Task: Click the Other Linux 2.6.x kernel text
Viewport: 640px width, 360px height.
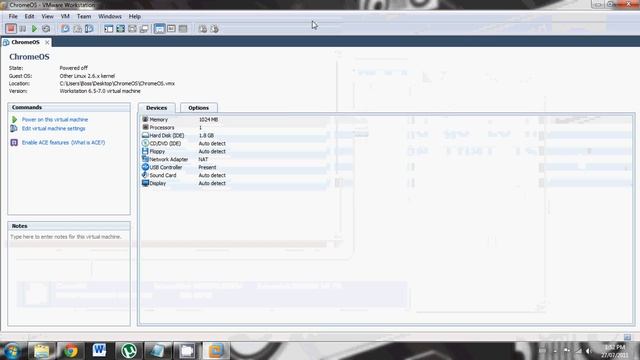Action: tap(87, 76)
